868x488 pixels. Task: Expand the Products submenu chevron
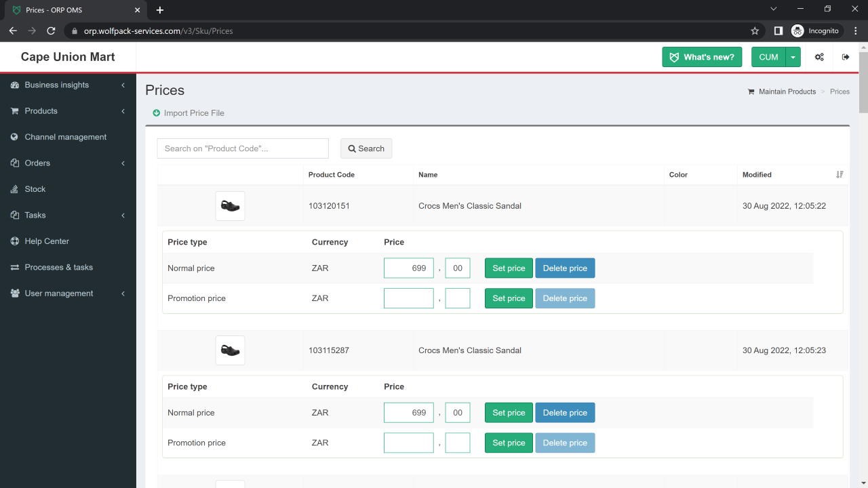coord(123,111)
